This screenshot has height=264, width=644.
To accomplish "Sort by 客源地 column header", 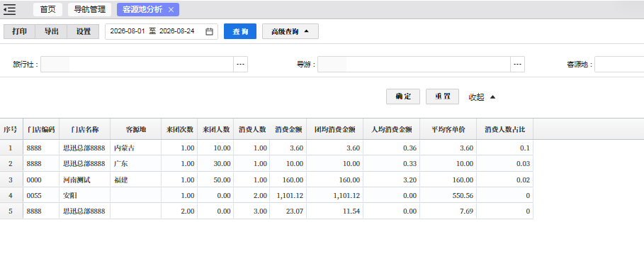I will [x=135, y=129].
